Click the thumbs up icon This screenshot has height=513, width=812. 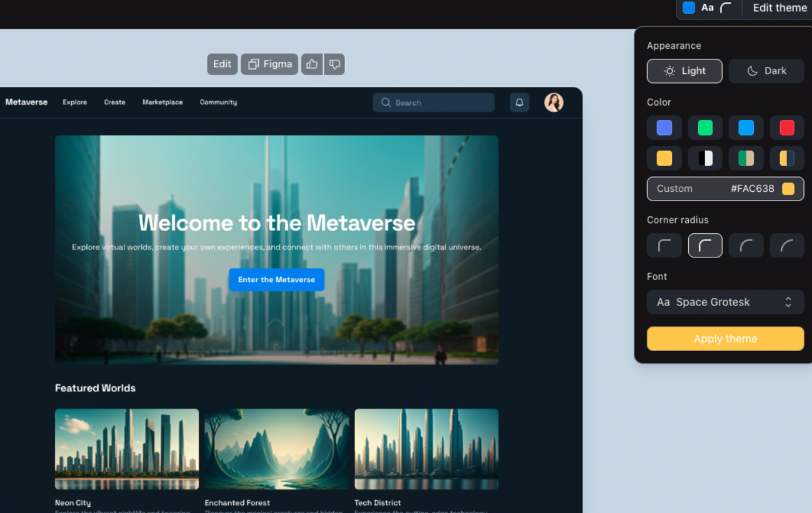tap(312, 64)
